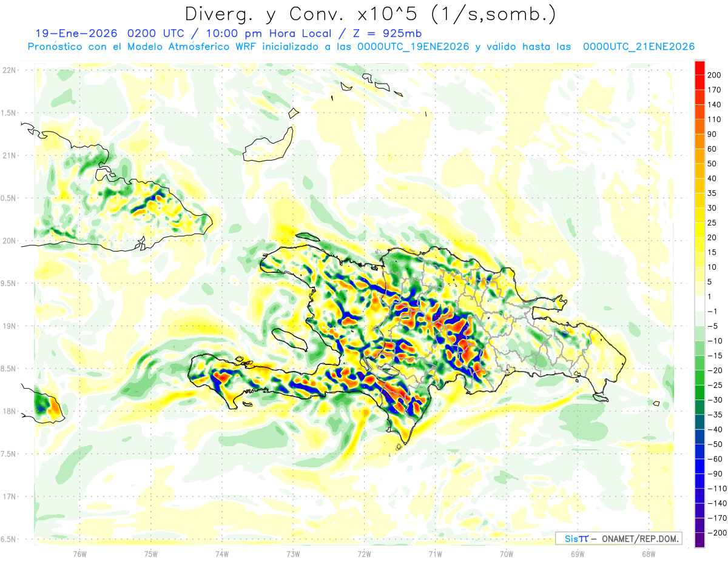This screenshot has height=562, width=728.
Task: Click the '72W' longitude label
Action: 364,554
